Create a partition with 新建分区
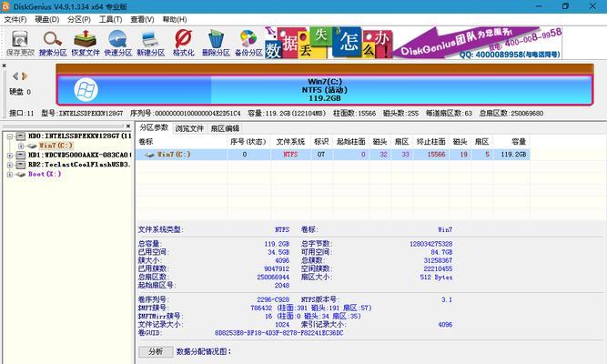The width and height of the screenshot is (607, 364). (x=150, y=44)
